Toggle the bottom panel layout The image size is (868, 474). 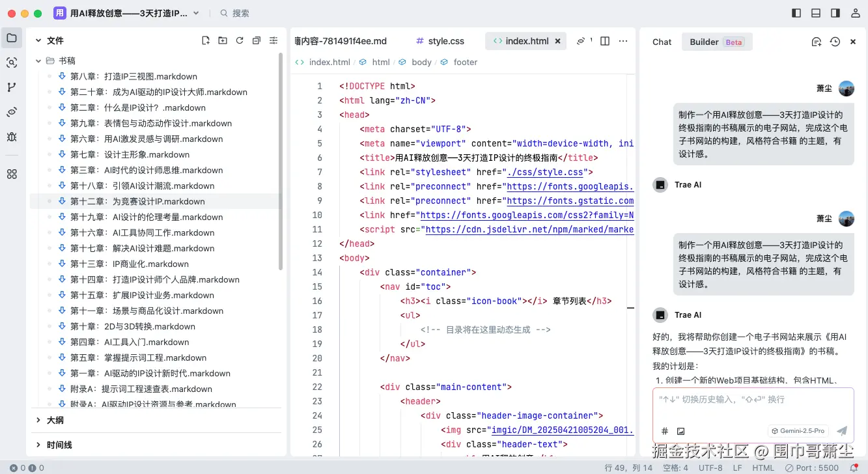pyautogui.click(x=816, y=13)
